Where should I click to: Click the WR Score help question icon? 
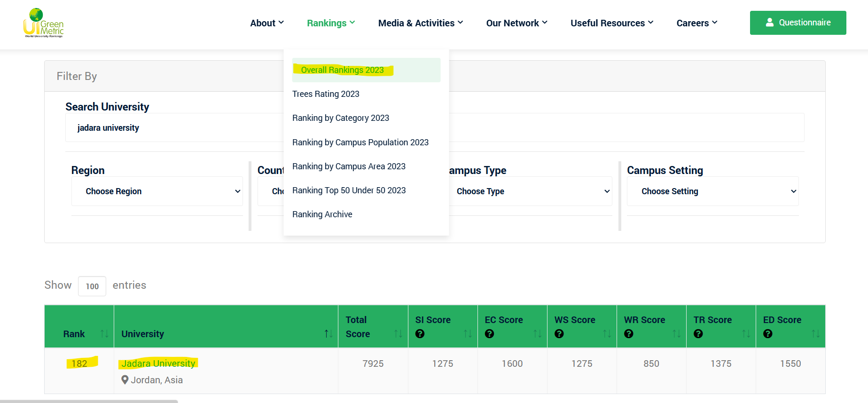pos(628,334)
